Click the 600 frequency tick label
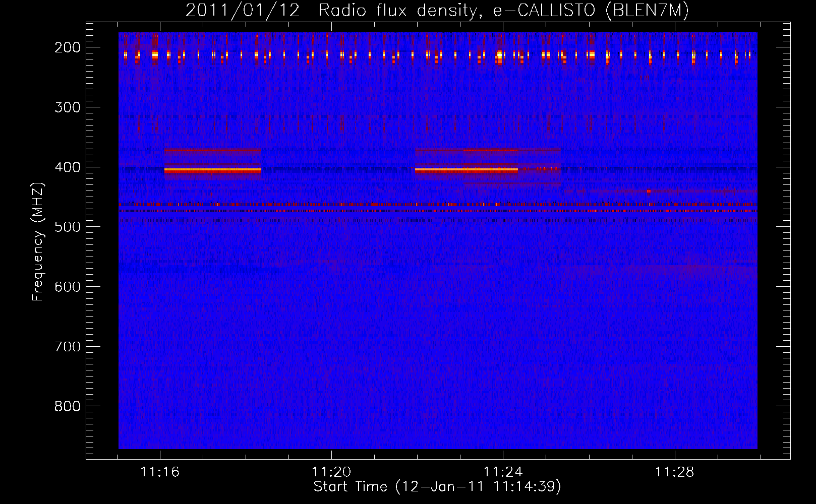This screenshot has width=816, height=504. click(x=68, y=287)
